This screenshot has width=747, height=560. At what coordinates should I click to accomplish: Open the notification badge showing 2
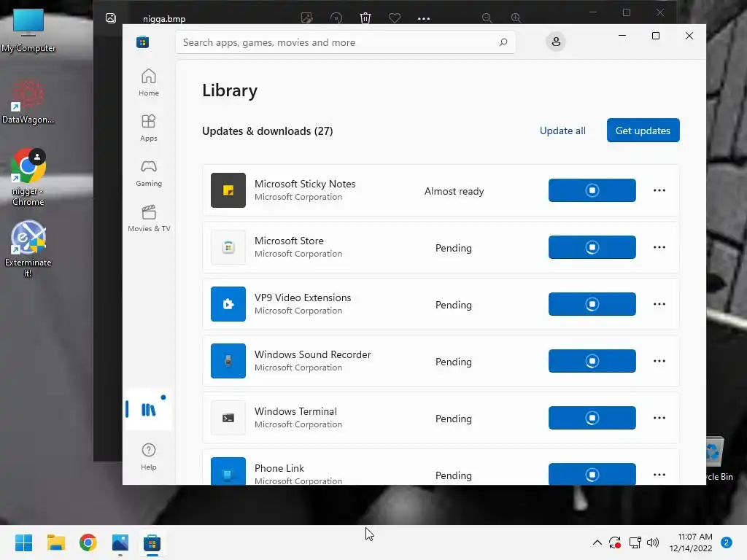point(727,542)
